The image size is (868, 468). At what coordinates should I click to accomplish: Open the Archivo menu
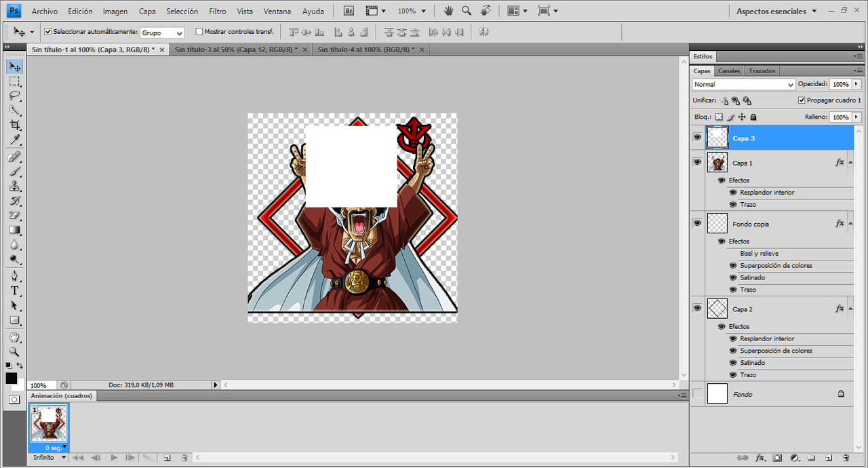click(x=45, y=12)
